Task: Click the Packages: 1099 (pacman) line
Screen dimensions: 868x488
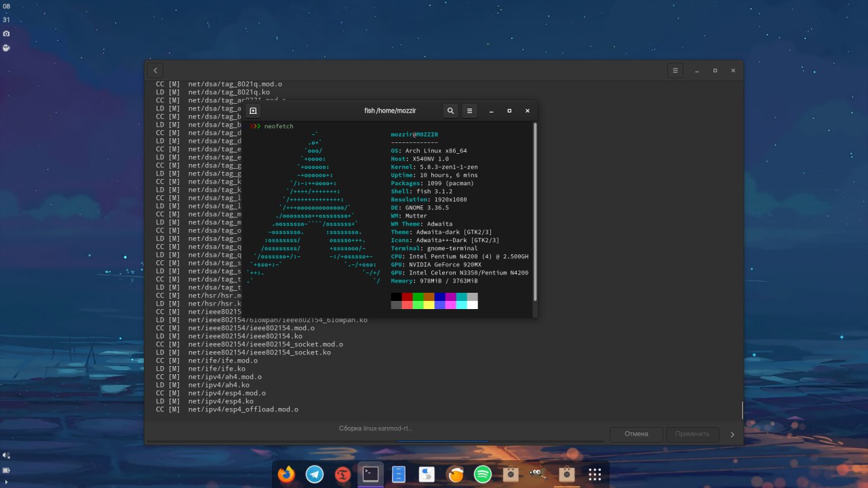Action: coord(433,184)
